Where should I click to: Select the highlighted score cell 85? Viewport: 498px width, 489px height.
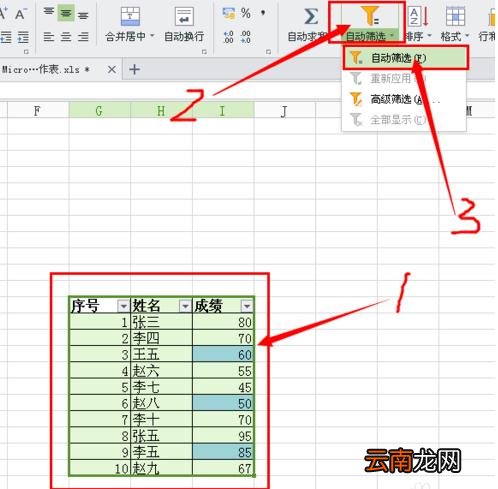(x=223, y=452)
